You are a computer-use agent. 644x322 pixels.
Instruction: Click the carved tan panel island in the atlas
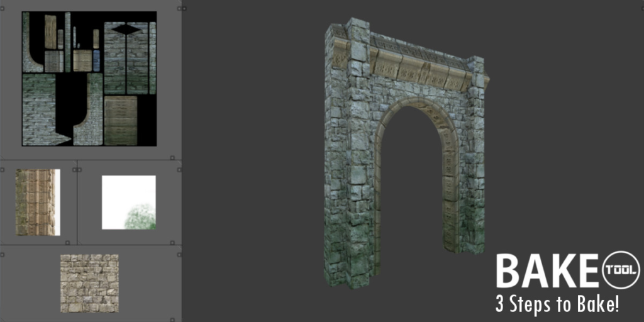click(120, 119)
